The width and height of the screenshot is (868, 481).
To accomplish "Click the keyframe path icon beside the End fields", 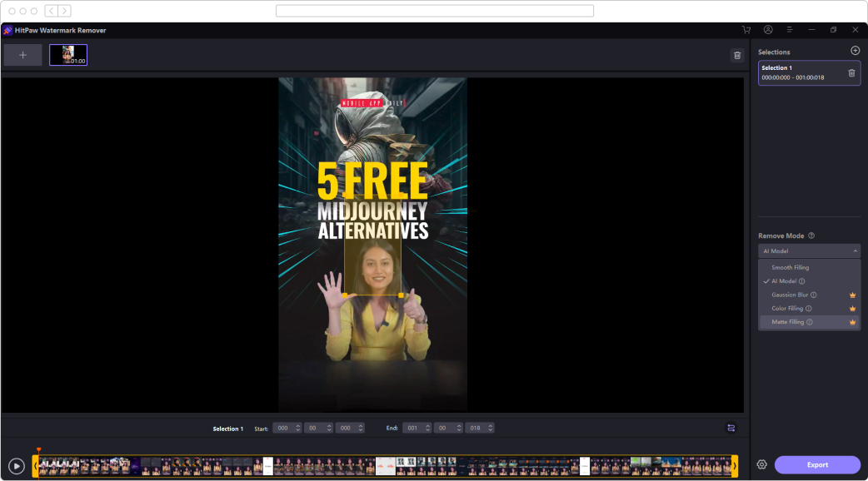I will pyautogui.click(x=731, y=427).
